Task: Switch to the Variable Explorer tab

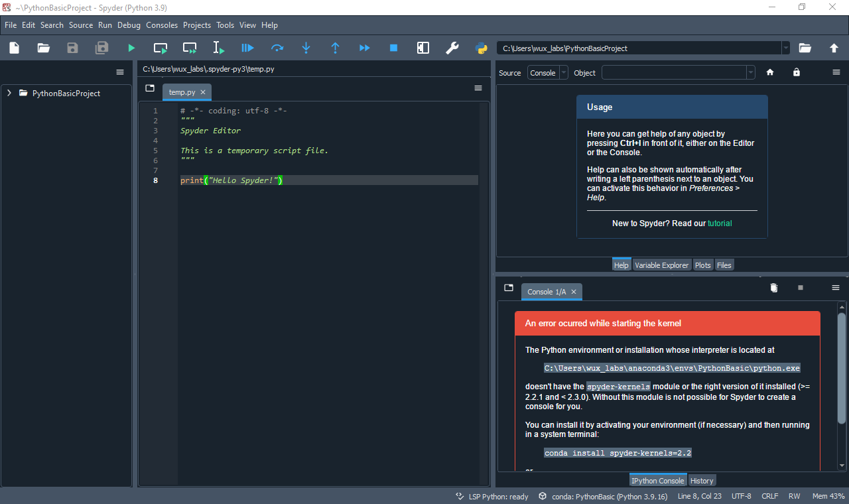Action: click(x=662, y=265)
